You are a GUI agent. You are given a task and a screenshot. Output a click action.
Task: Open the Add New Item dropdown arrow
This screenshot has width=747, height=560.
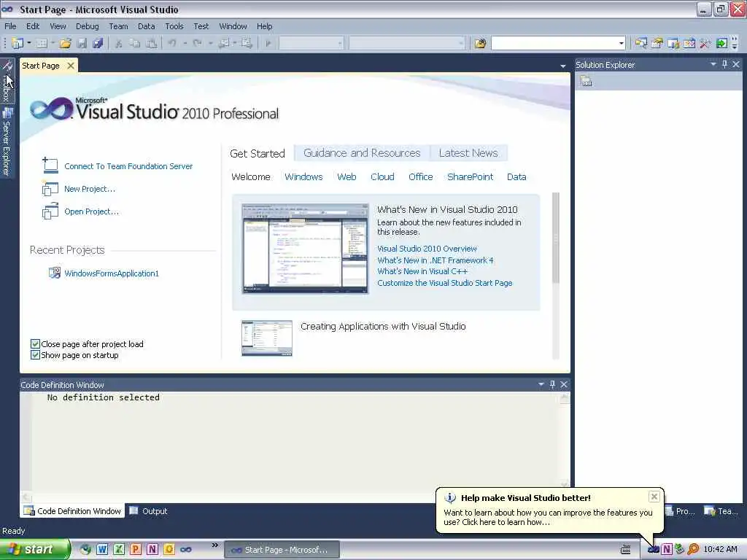(x=53, y=43)
